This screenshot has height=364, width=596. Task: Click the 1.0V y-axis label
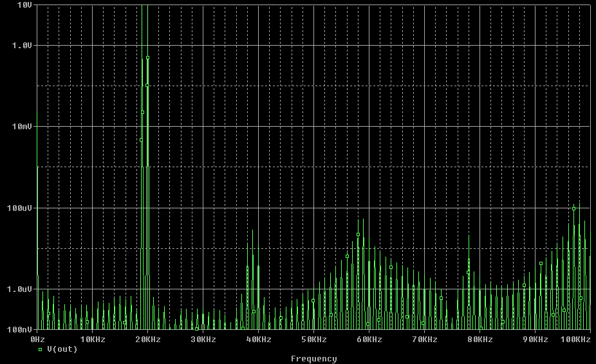coord(22,46)
